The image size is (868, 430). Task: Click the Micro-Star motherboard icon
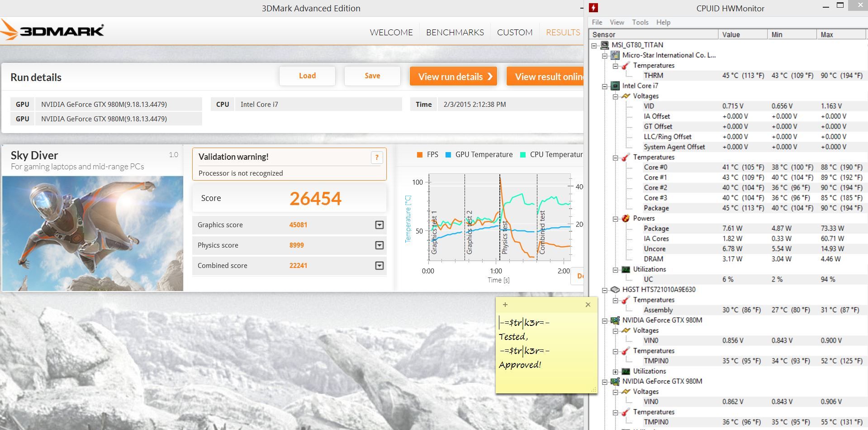(615, 55)
